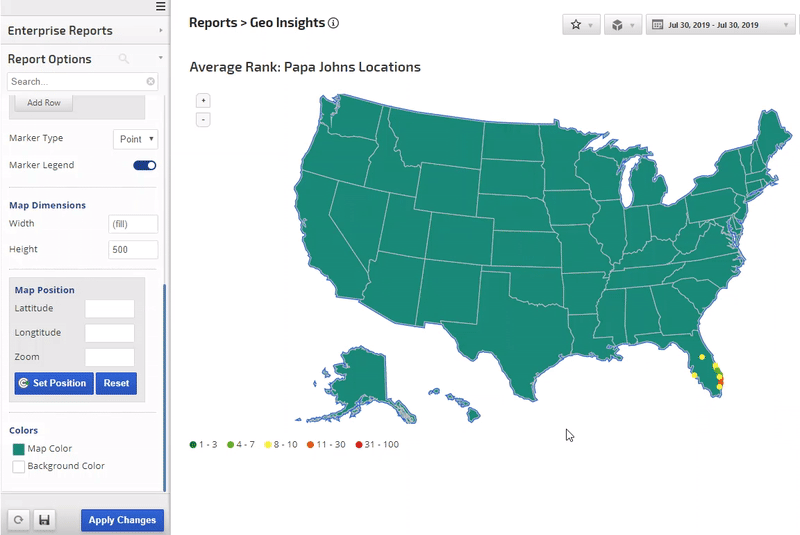
Task: Open the hamburger menu in the sidebar
Action: tap(160, 7)
